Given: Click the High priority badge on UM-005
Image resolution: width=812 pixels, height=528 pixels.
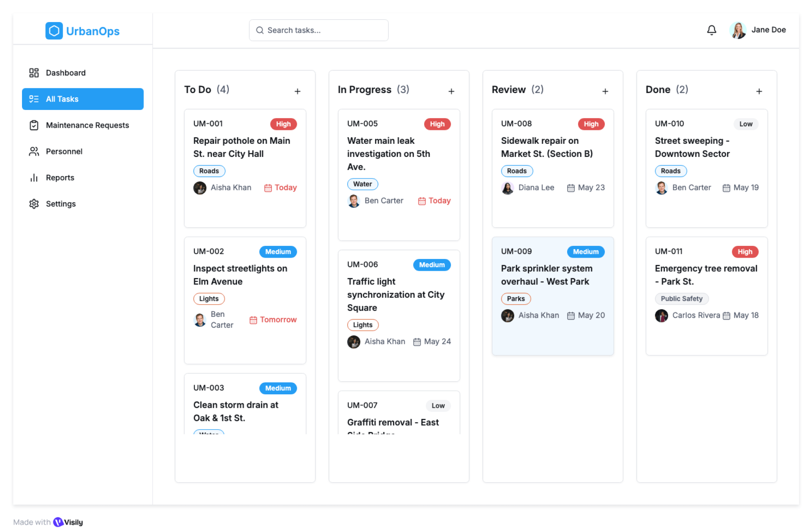Looking at the screenshot, I should point(437,124).
